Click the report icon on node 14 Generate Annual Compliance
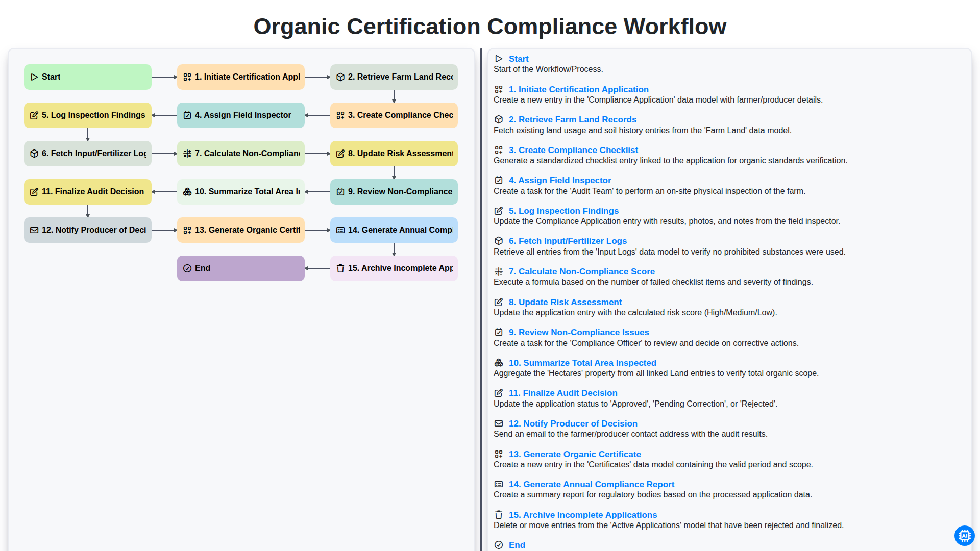 click(x=340, y=230)
